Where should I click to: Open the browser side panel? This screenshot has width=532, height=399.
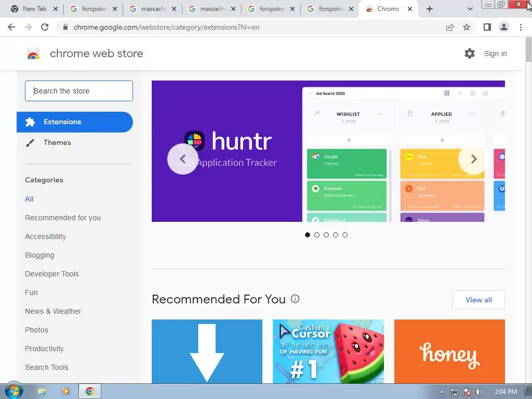pos(487,27)
